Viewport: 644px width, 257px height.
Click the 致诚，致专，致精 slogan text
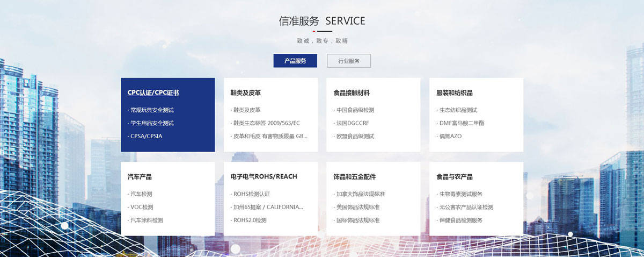pyautogui.click(x=322, y=40)
